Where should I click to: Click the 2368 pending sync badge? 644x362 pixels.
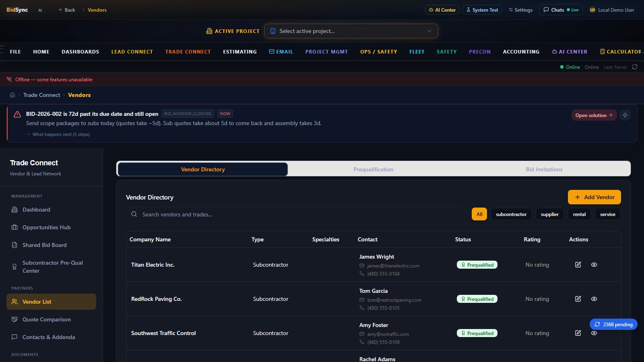pos(613,324)
